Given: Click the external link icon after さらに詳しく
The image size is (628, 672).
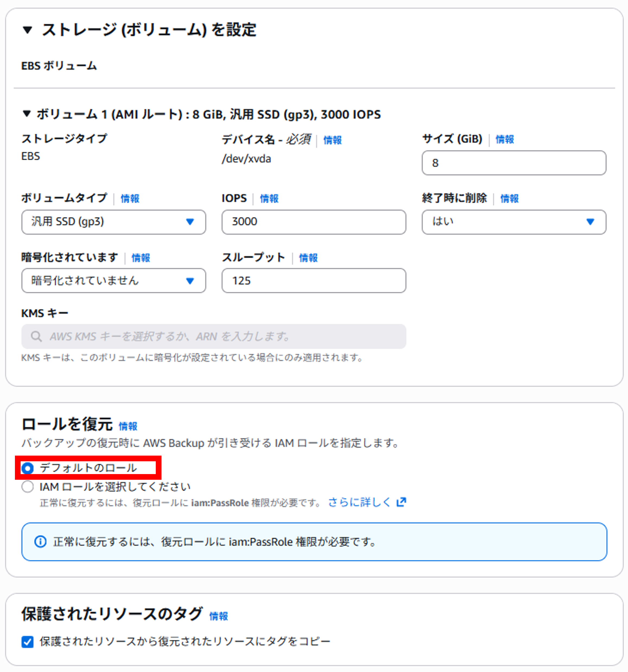Looking at the screenshot, I should 401,502.
